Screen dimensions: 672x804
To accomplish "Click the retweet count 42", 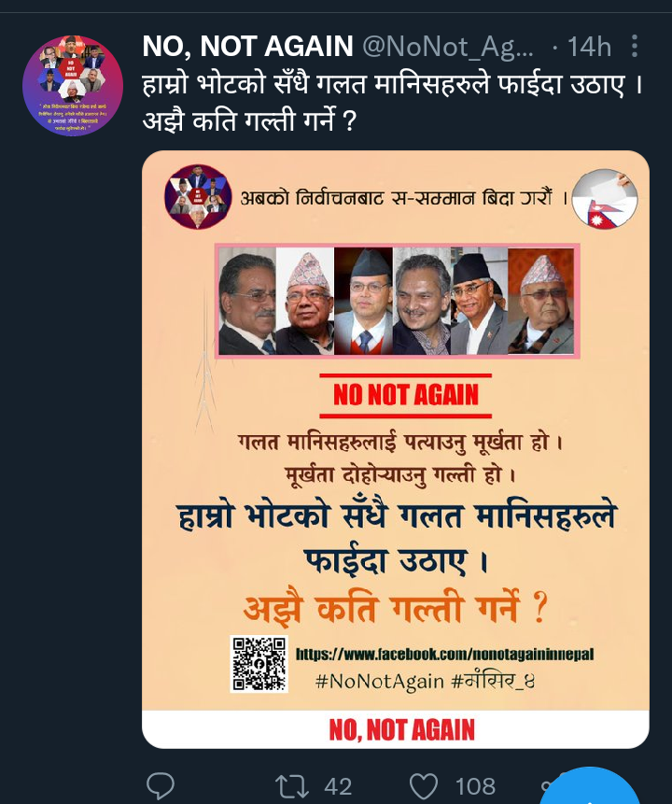I will (x=338, y=786).
